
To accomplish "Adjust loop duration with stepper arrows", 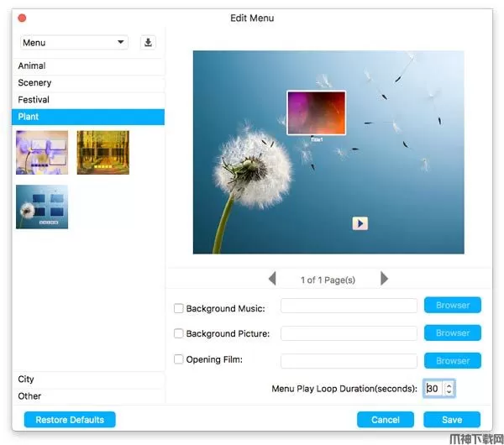I will pos(449,388).
